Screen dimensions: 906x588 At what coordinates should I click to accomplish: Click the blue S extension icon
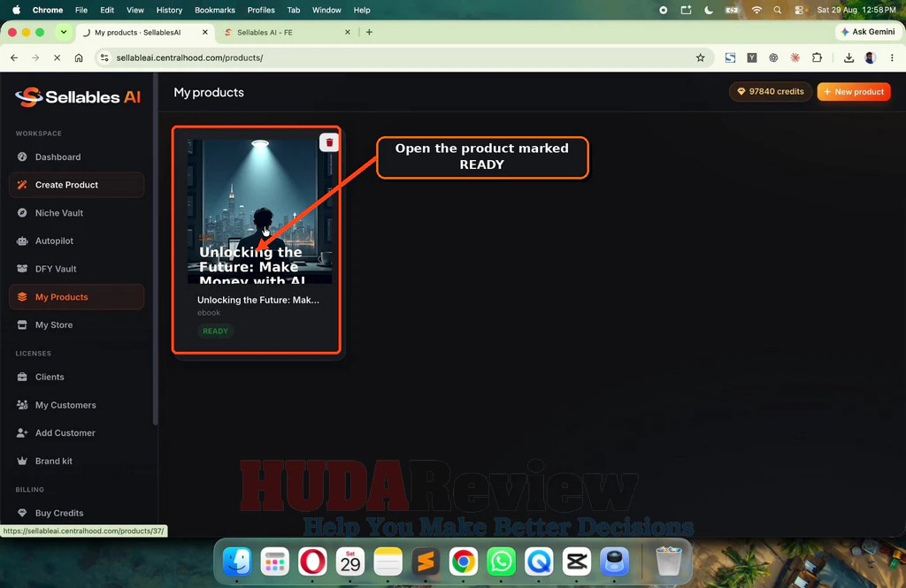730,57
